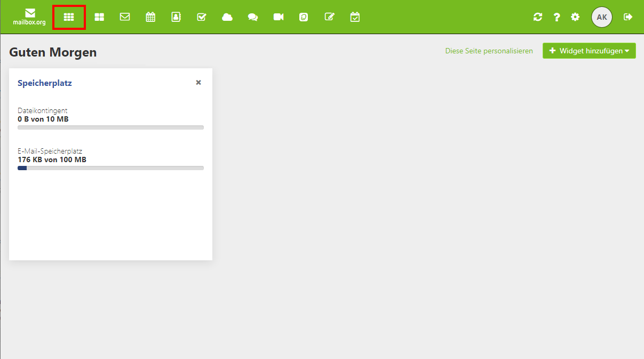Viewport: 644px width, 359px height.
Task: Open the all-apps grid launcher
Action: pyautogui.click(x=69, y=17)
